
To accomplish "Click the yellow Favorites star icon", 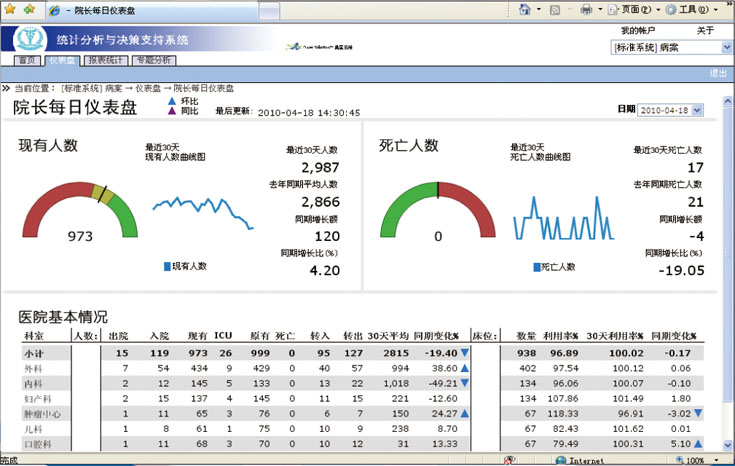I will [9, 9].
